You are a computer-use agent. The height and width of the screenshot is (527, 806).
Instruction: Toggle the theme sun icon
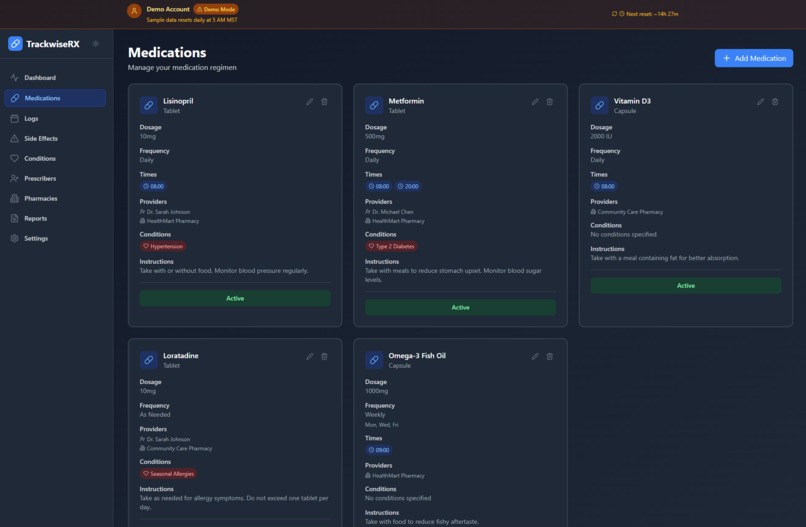(96, 44)
